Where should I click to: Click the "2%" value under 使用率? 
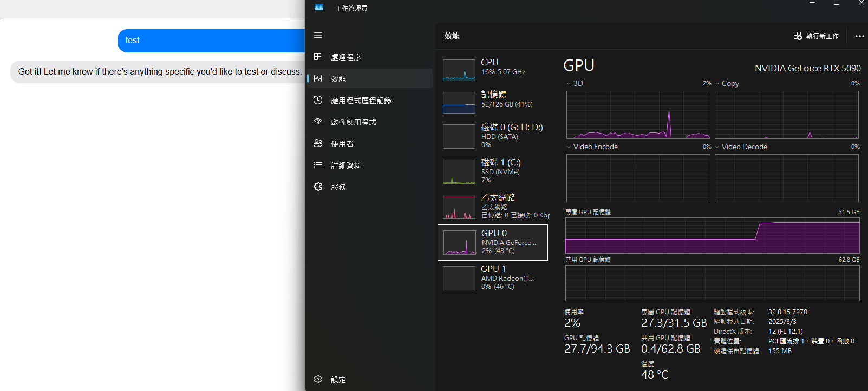pyautogui.click(x=572, y=323)
